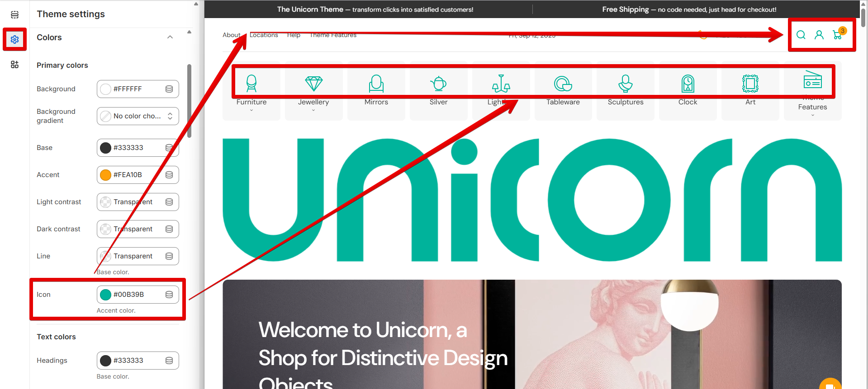The width and height of the screenshot is (868, 389).
Task: Select the Jewellery diamond icon
Action: pyautogui.click(x=313, y=84)
